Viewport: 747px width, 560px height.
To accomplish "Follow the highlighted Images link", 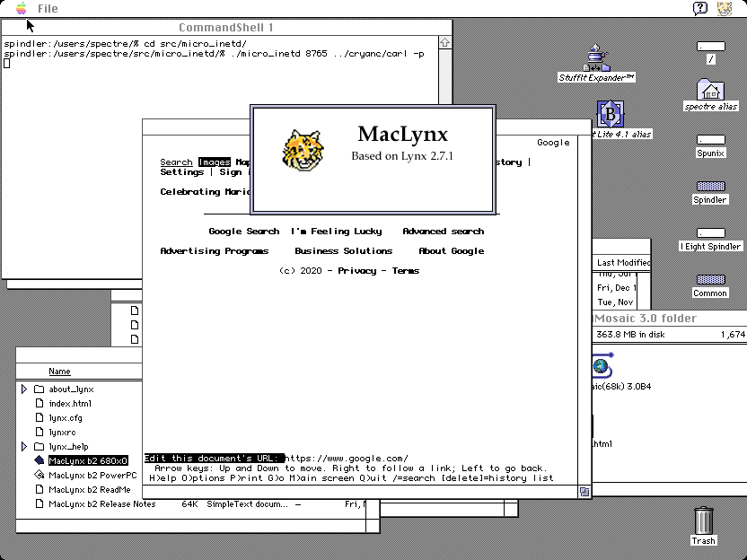I will point(215,162).
